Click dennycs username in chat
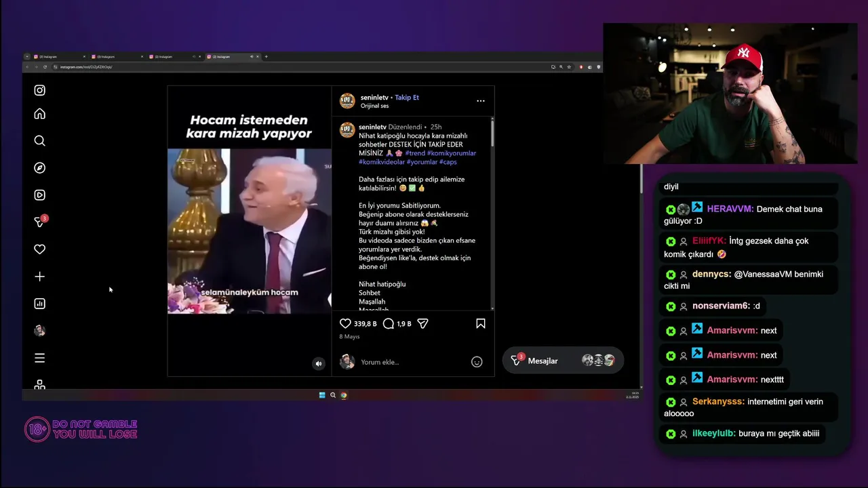This screenshot has width=868, height=488. pos(711,274)
